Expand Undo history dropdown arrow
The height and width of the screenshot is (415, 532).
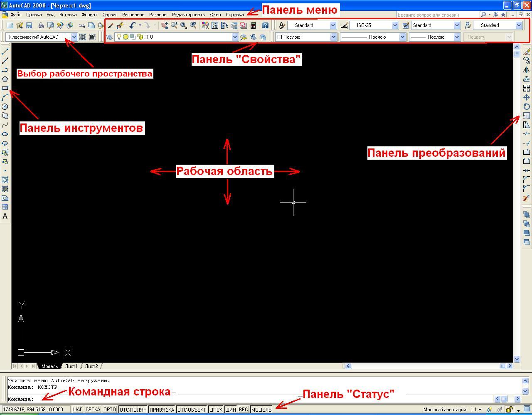click(140, 25)
